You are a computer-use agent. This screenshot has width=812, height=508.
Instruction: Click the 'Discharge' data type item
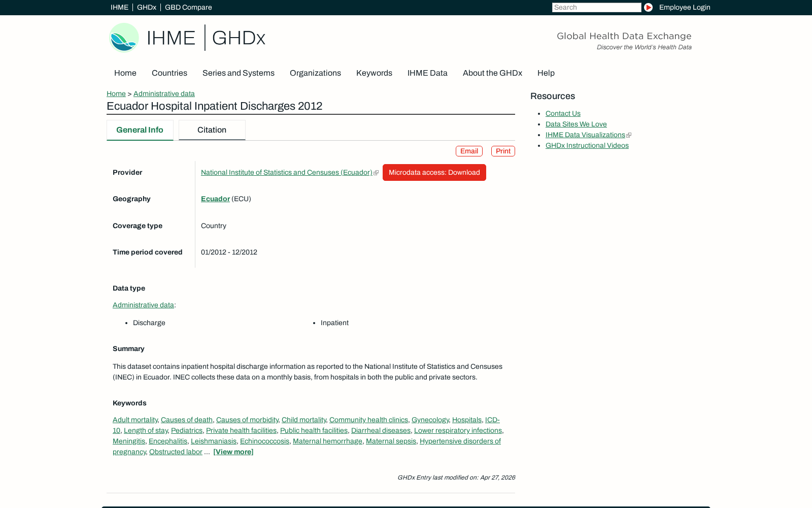(149, 323)
